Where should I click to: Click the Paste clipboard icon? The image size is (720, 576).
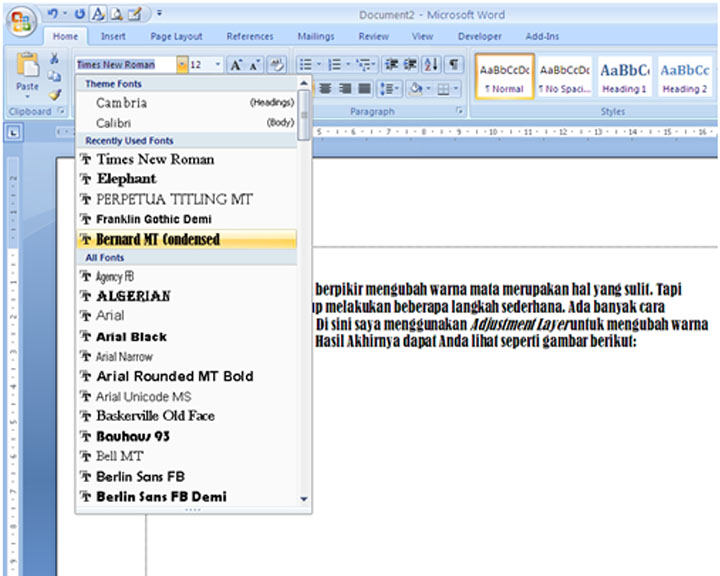(28, 65)
